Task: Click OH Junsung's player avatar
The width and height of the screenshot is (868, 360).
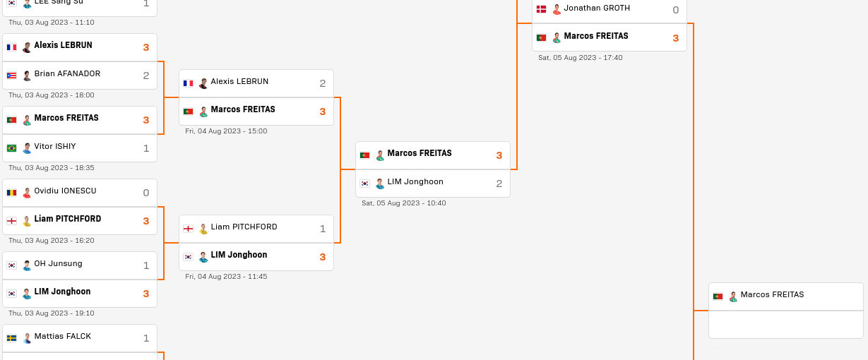Action: click(x=27, y=265)
